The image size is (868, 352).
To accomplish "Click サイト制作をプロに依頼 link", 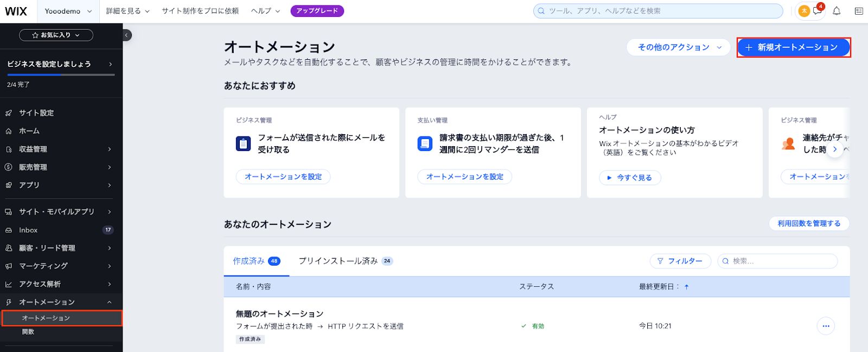I will 200,11.
